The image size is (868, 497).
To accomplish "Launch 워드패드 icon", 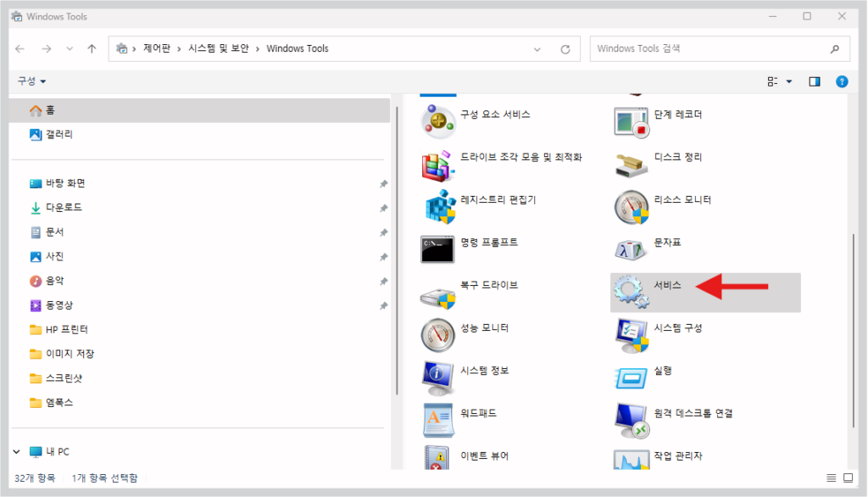I will 438,420.
